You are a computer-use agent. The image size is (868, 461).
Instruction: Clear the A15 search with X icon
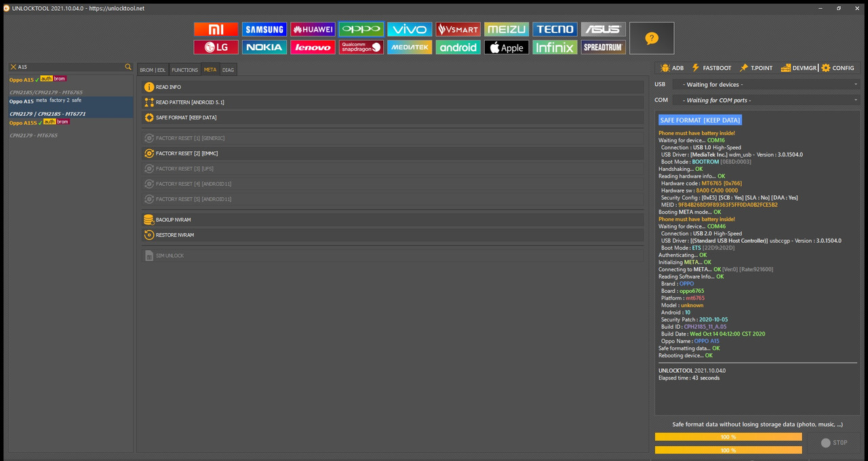coord(13,67)
